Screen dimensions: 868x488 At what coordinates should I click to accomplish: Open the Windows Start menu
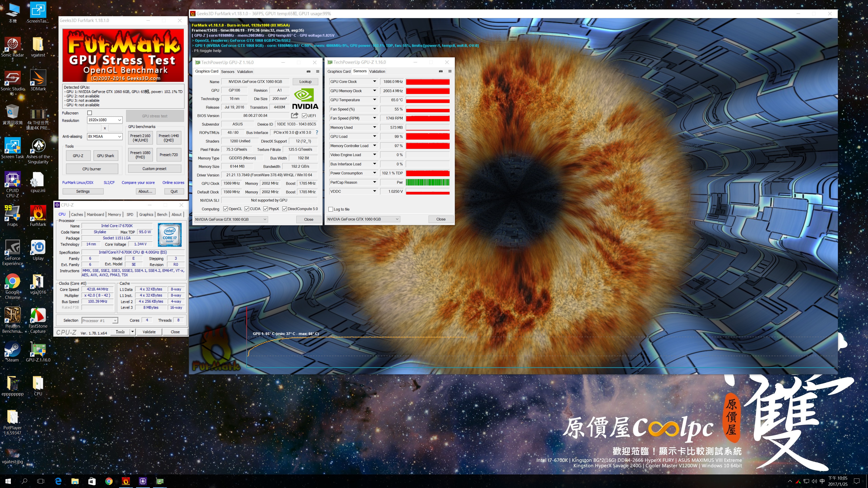(x=8, y=481)
